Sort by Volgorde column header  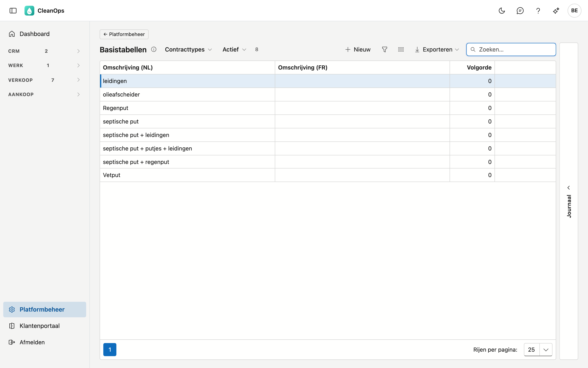tap(472, 67)
